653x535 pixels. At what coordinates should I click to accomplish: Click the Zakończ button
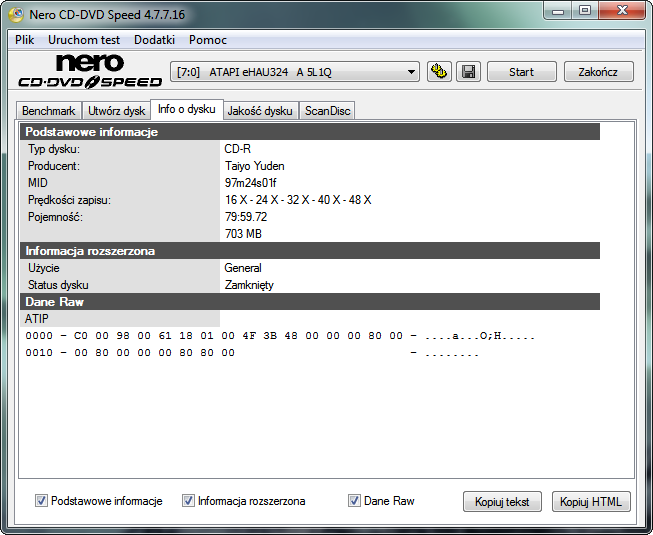click(598, 72)
